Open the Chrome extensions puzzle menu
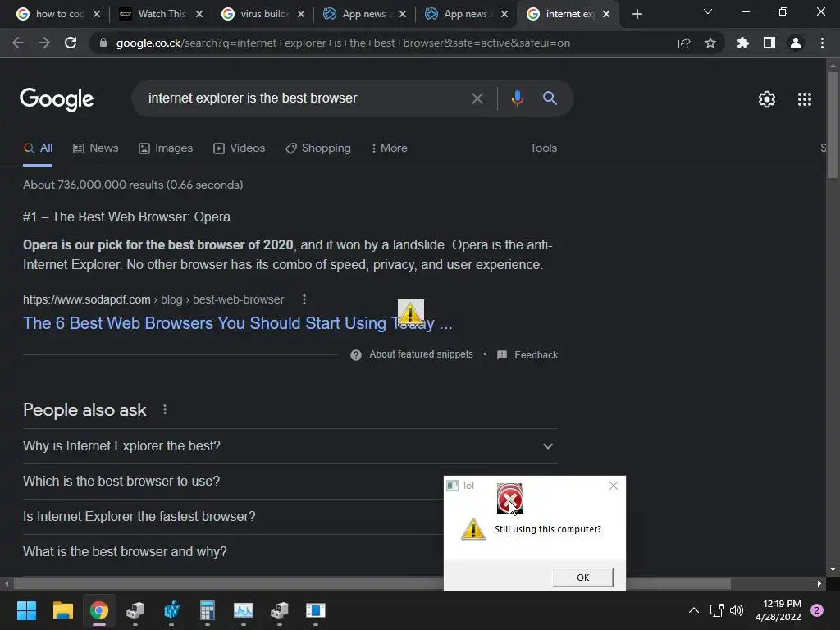 [x=742, y=43]
